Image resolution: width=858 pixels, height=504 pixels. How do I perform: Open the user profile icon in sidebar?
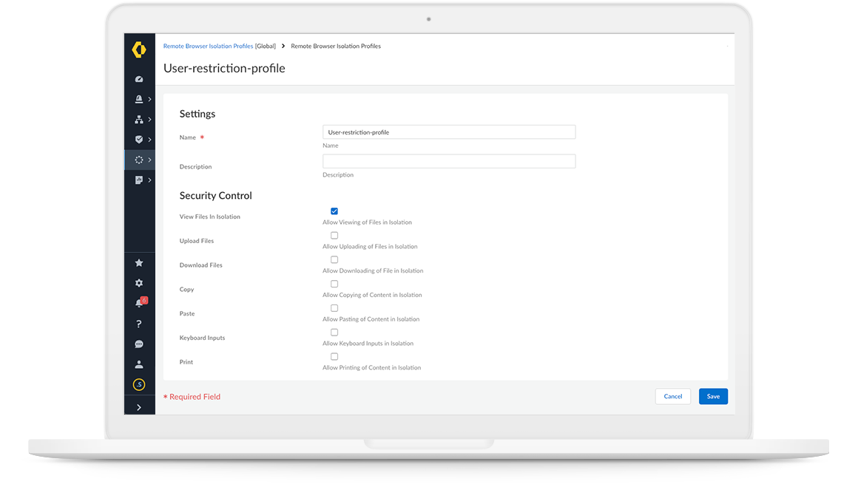139,364
